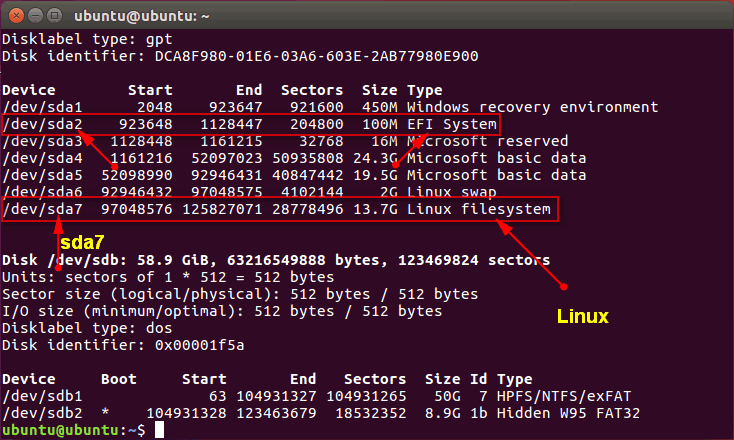The height and width of the screenshot is (440, 734).
Task: Click the command prompt at the bottom
Action: pyautogui.click(x=75, y=429)
